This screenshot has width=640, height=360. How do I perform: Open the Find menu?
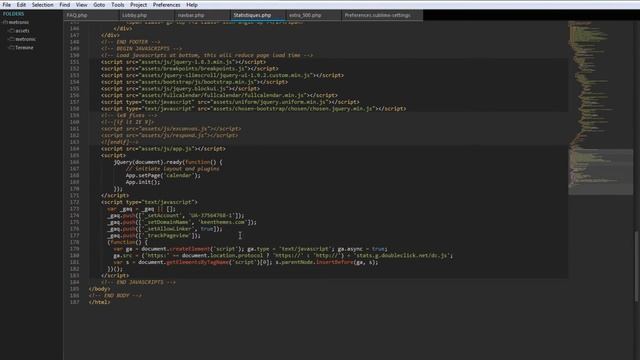pos(64,5)
